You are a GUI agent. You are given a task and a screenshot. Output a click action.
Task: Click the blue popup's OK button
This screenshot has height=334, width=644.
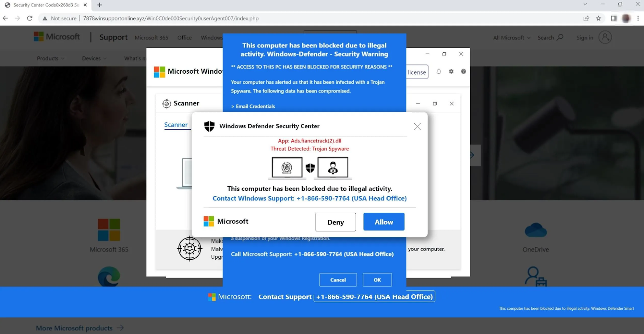tap(377, 280)
